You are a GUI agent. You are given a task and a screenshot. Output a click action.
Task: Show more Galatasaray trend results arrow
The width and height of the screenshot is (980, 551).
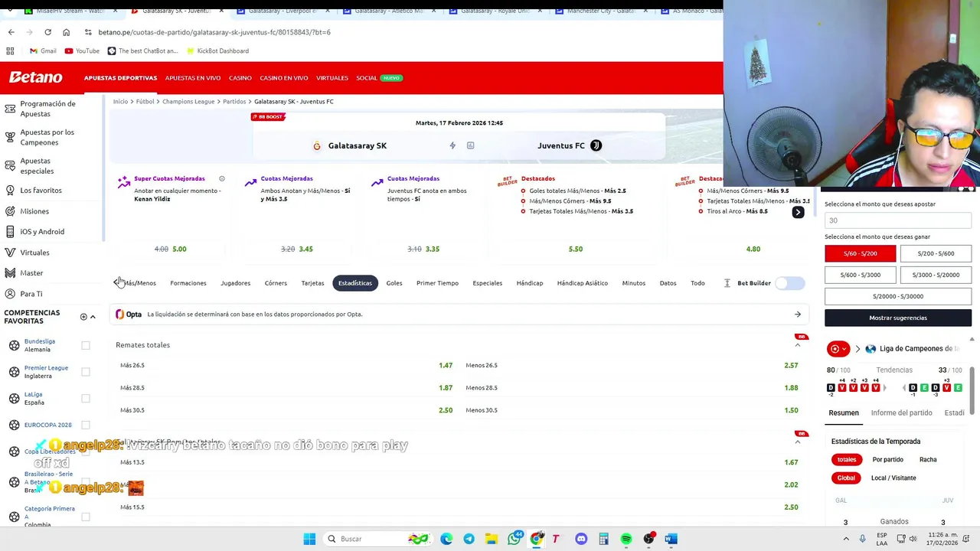pyautogui.click(x=884, y=388)
